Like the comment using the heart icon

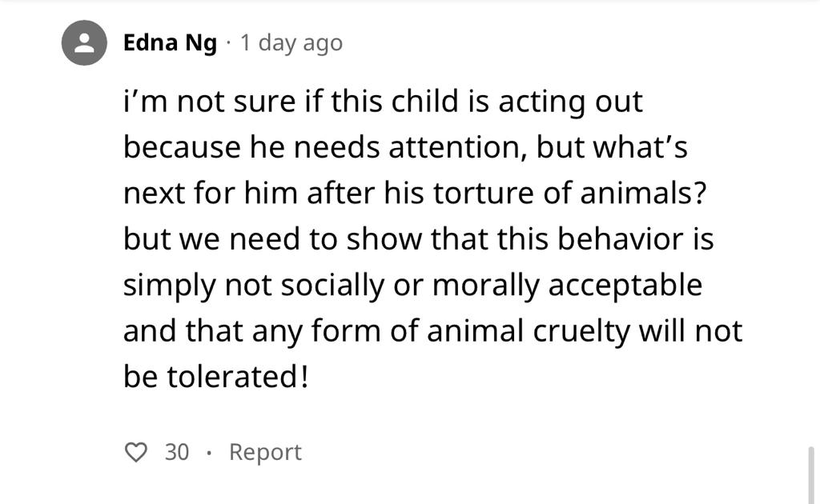point(136,452)
